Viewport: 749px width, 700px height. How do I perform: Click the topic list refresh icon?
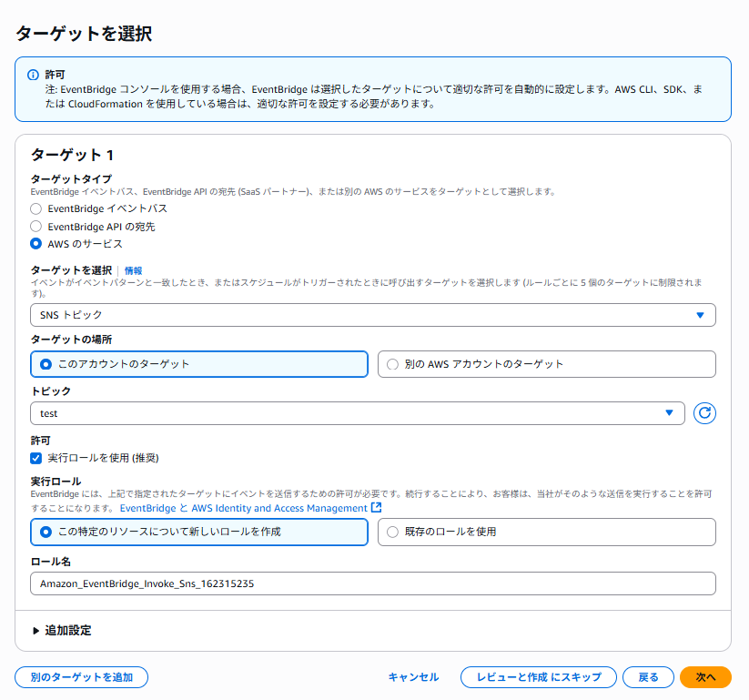coord(704,413)
